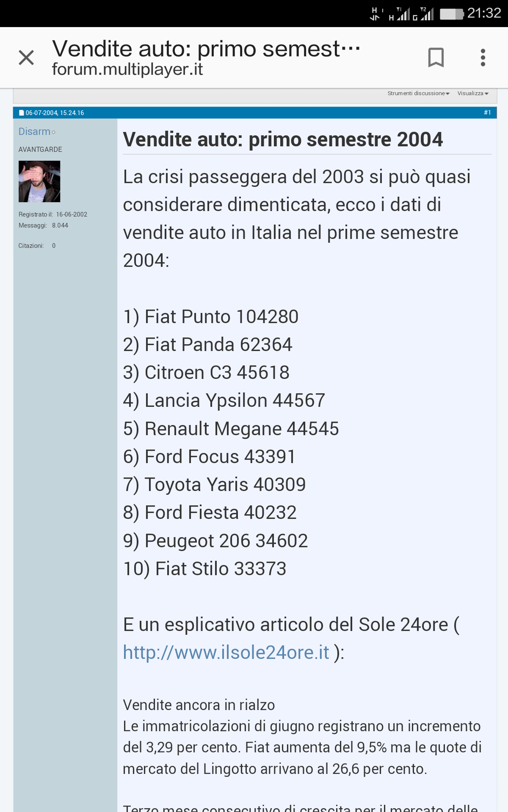Click the online status dot next to Disarm

click(54, 133)
